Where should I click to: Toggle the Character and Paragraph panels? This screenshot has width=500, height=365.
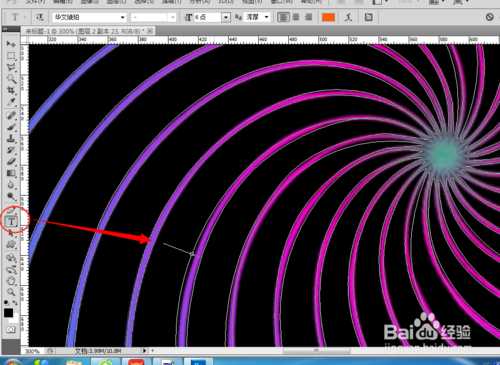(368, 17)
